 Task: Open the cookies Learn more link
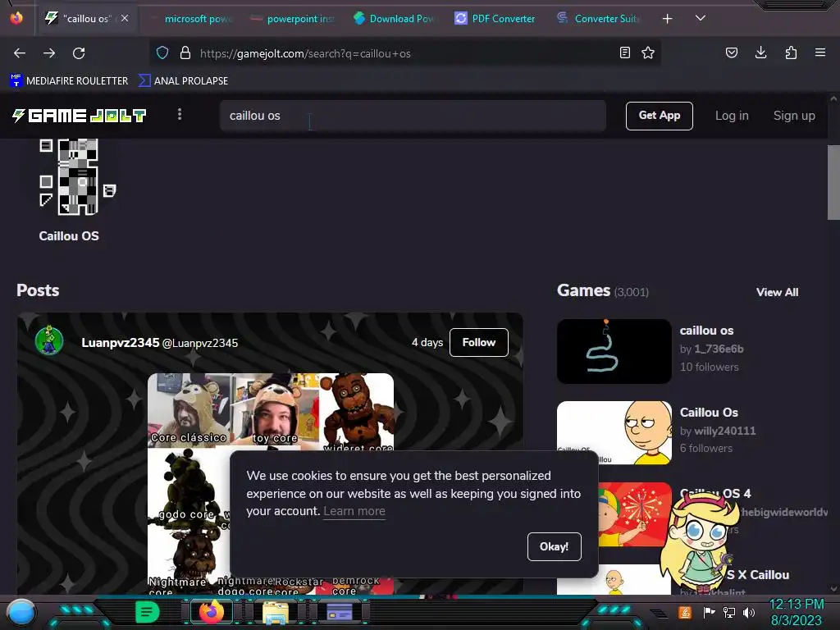coord(354,511)
